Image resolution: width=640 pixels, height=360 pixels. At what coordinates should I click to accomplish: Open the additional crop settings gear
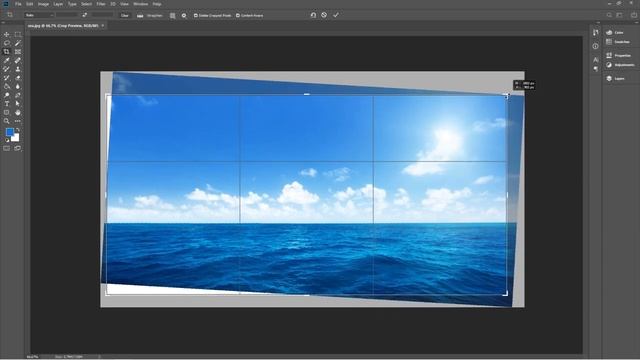[184, 16]
